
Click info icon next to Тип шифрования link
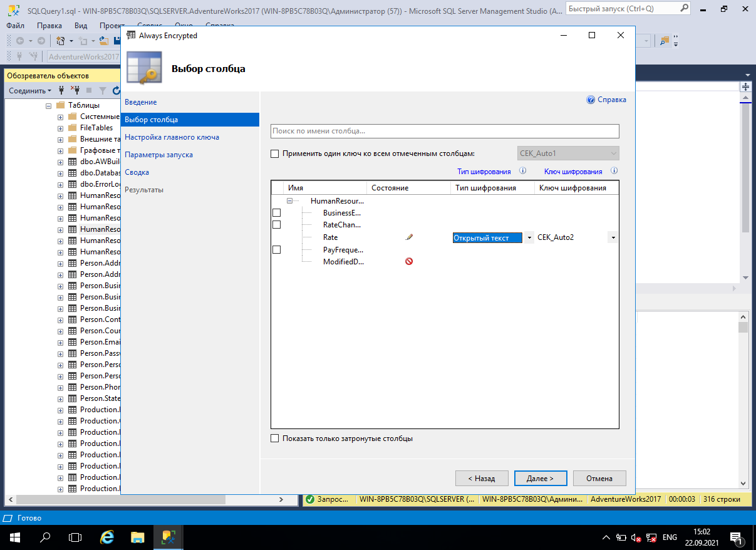pyautogui.click(x=522, y=171)
